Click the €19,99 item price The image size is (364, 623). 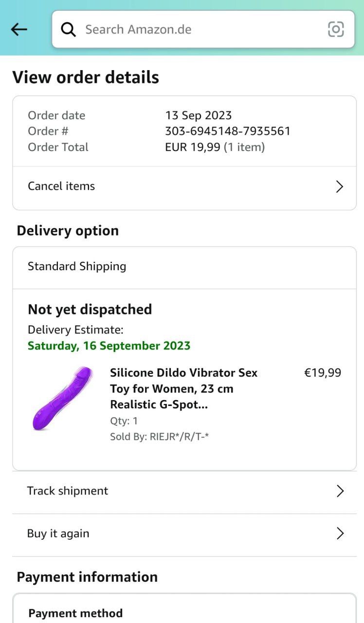coord(323,373)
